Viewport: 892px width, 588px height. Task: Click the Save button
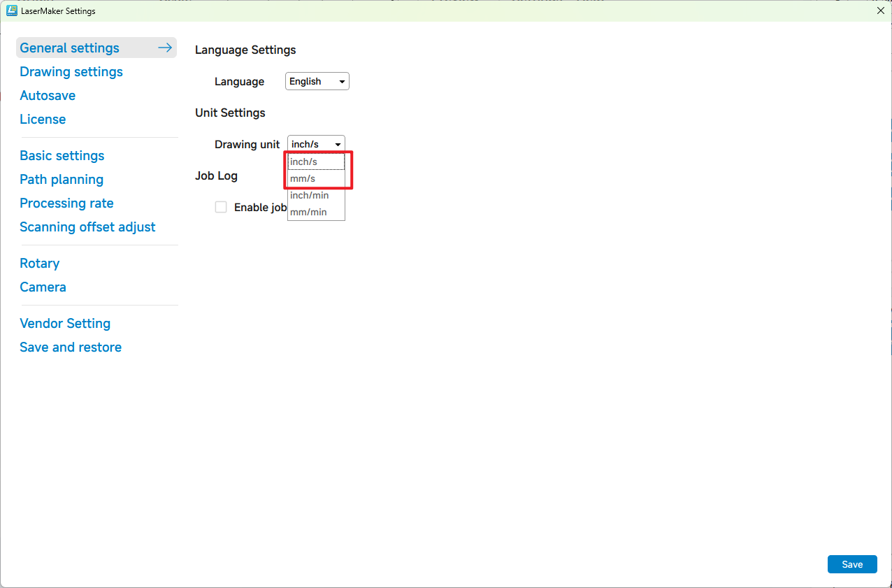tap(852, 564)
